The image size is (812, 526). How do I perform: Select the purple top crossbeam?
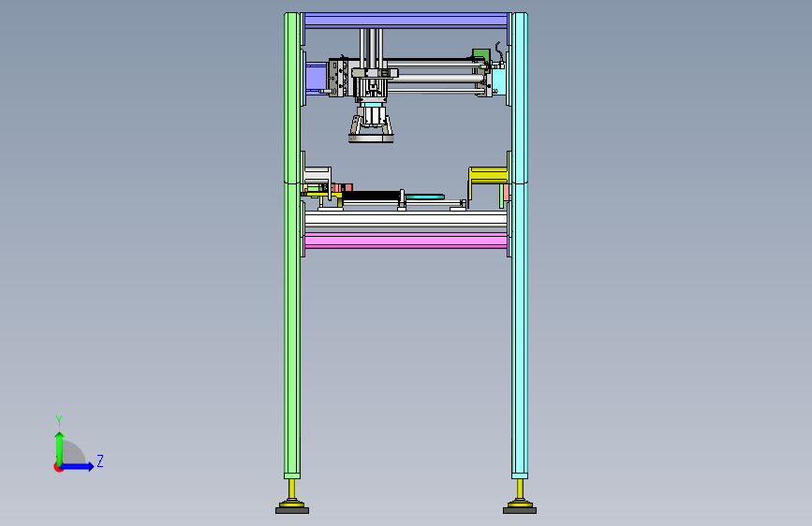(x=406, y=21)
